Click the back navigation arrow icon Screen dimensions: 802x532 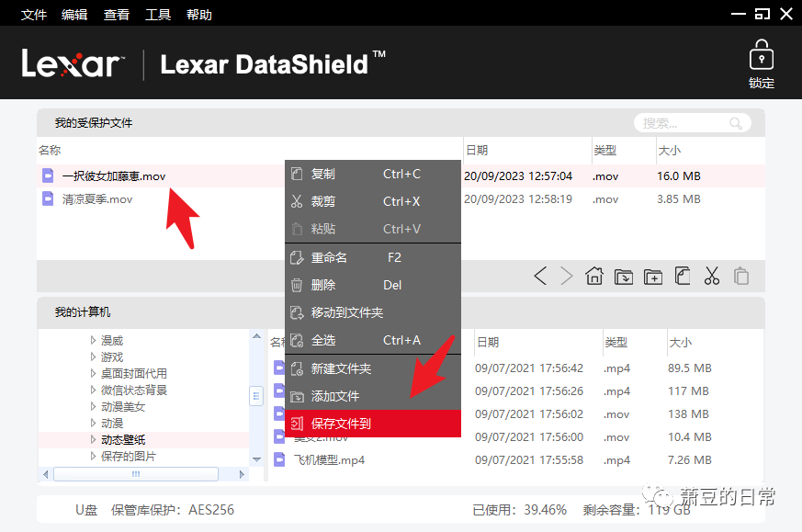point(540,276)
